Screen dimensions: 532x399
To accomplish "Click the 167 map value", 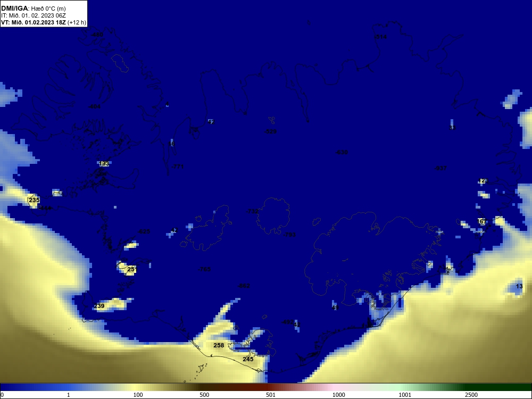I will [x=482, y=221].
